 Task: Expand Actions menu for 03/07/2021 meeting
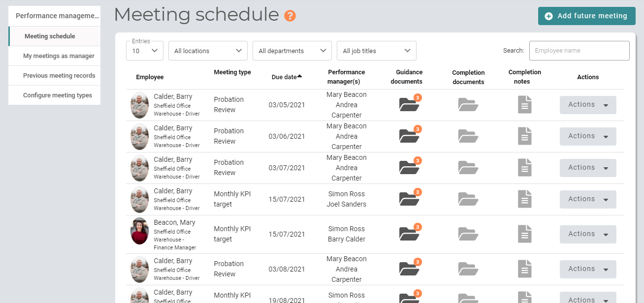[588, 168]
